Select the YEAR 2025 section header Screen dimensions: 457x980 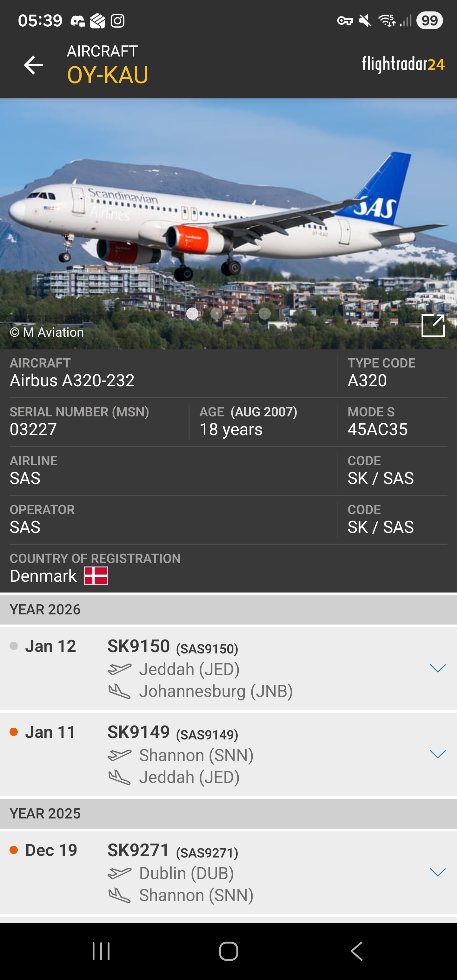(x=228, y=813)
